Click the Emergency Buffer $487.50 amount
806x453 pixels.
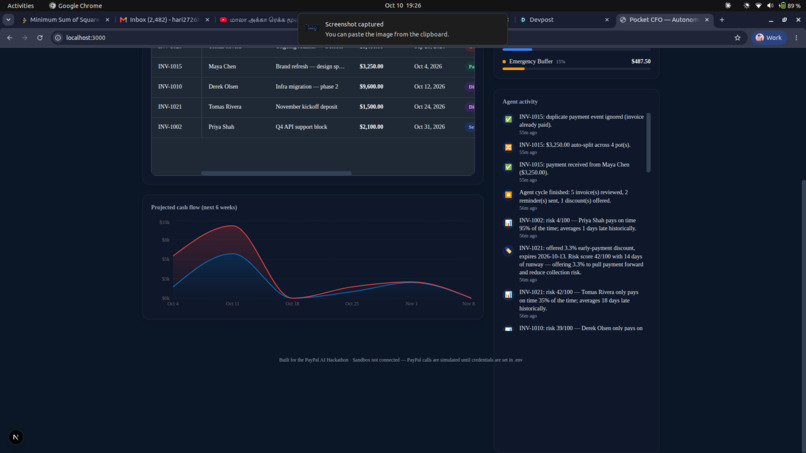[640, 61]
